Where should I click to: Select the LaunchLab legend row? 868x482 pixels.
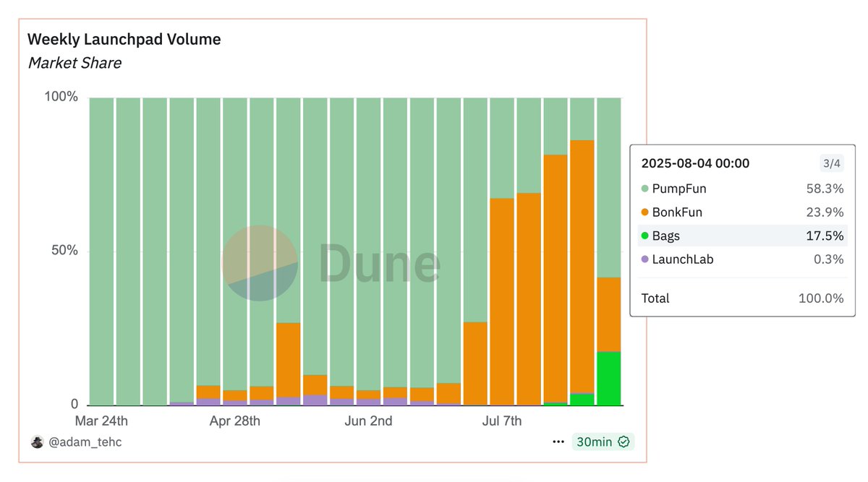pyautogui.click(x=742, y=259)
